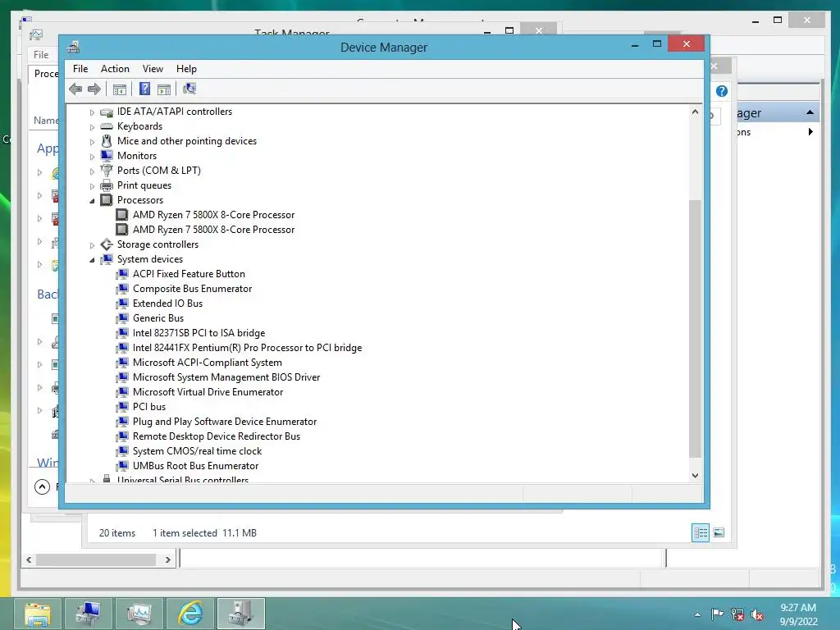Click the show/hide console tree toolbar icon
Viewport: 840px width, 630px height.
120,89
